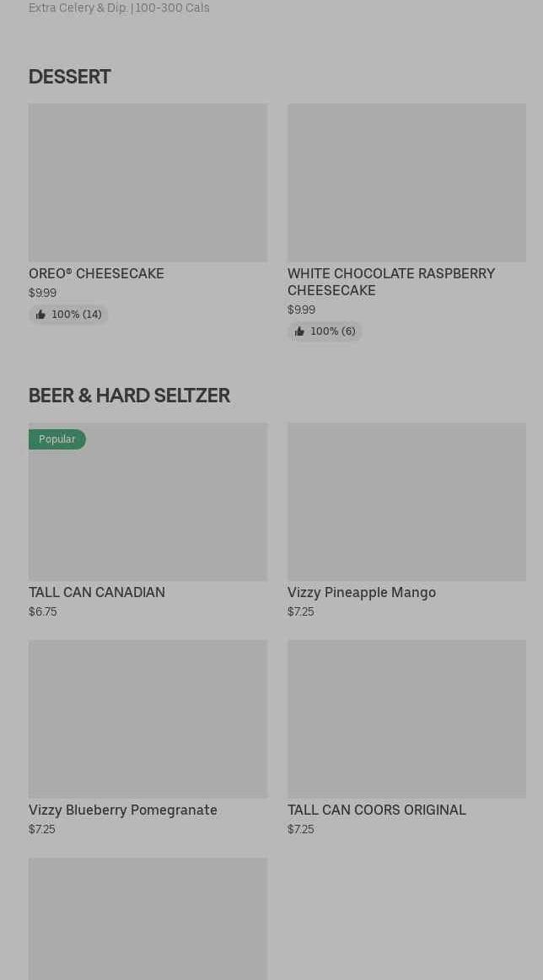Viewport: 543px width, 980px height.
Task: Click the Vizzy Blueberry Pomegranate name
Action: click(123, 810)
